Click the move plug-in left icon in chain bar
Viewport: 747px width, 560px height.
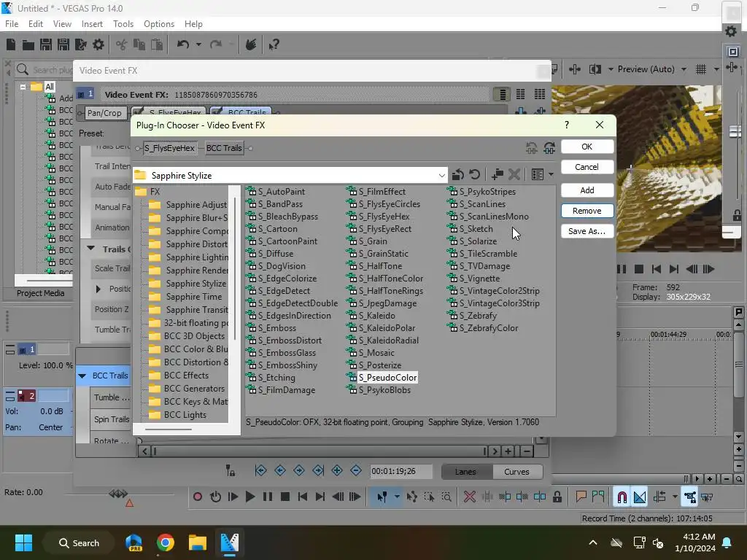(x=532, y=148)
